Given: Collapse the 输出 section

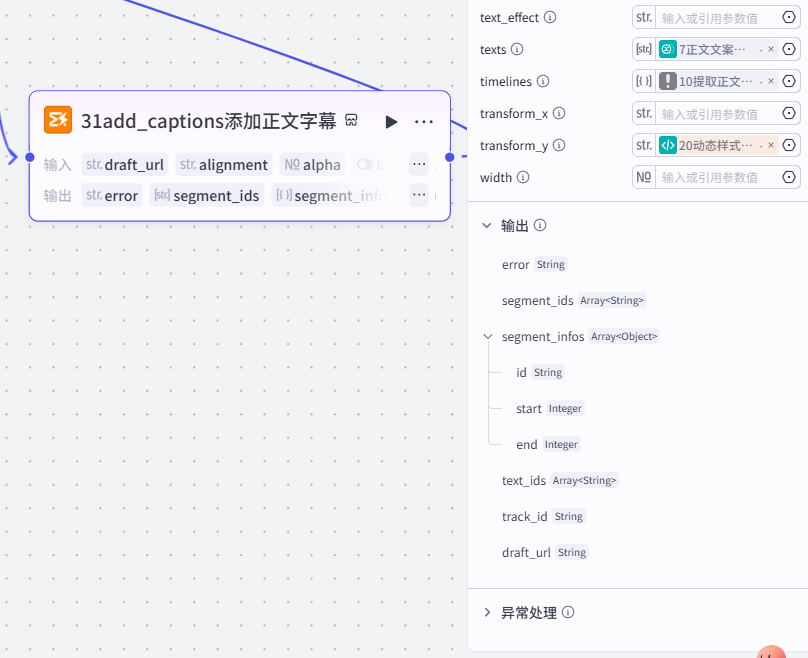Looking at the screenshot, I should click(x=486, y=225).
